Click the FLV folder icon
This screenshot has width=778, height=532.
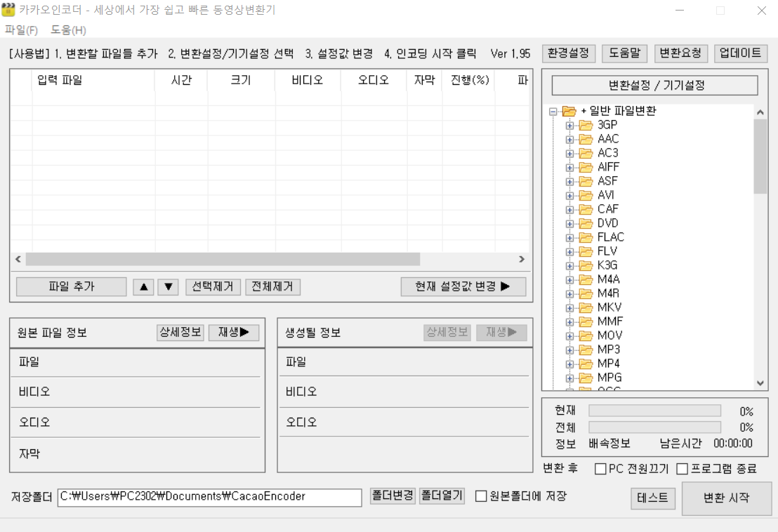click(x=586, y=251)
